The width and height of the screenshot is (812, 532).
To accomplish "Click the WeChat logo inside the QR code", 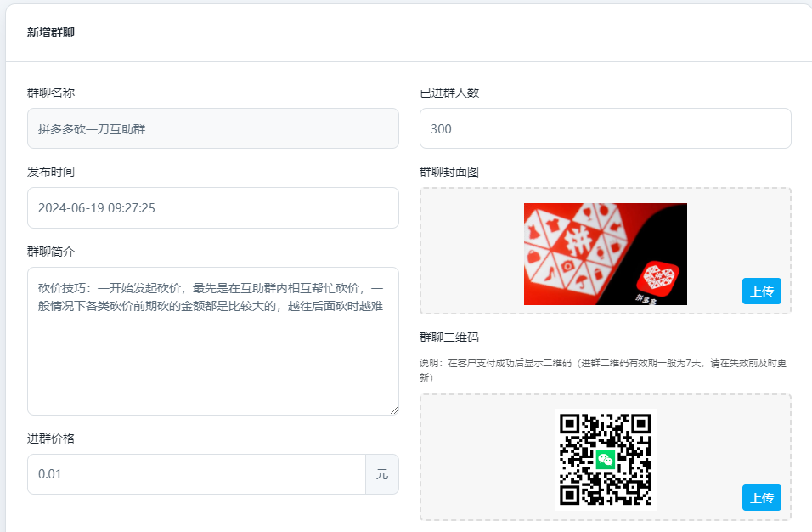I will click(606, 460).
